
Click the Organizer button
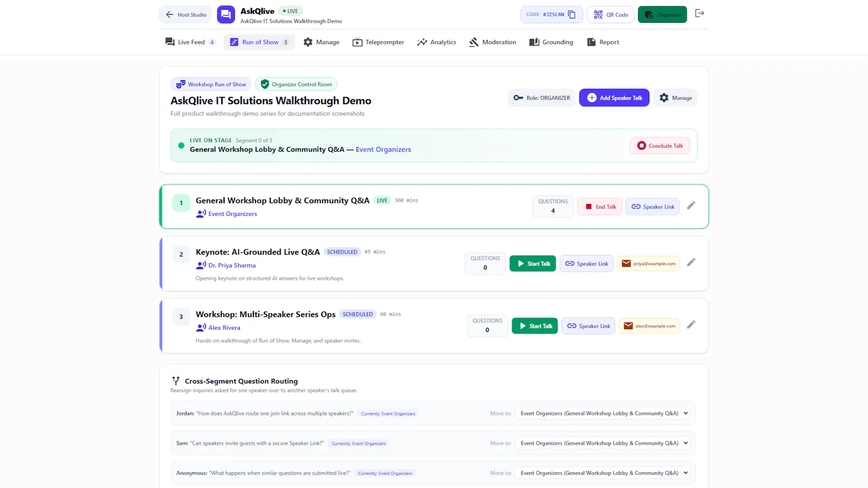point(662,15)
